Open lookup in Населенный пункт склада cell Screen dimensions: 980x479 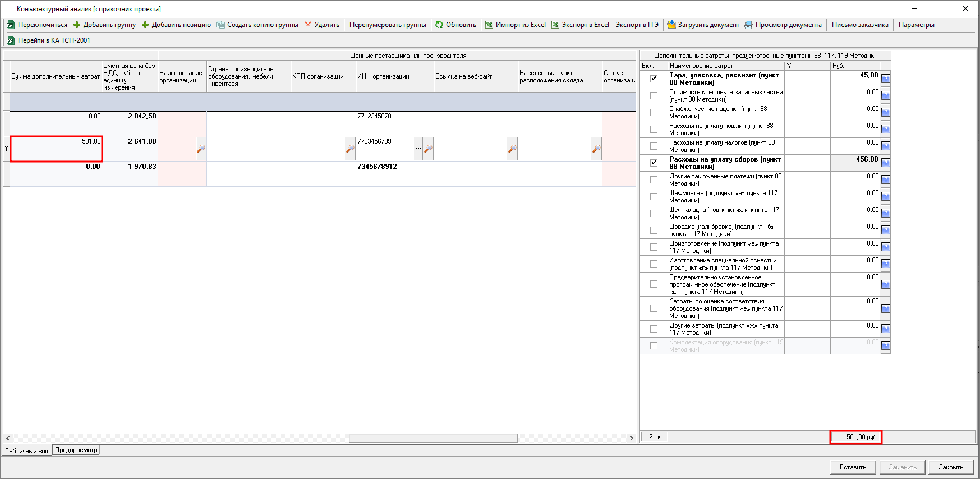(596, 149)
